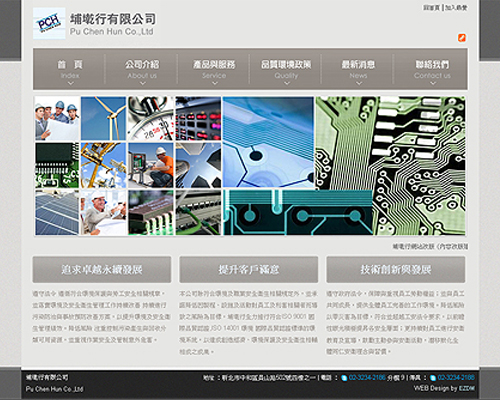Click the orange edit icon near the header

click(462, 38)
